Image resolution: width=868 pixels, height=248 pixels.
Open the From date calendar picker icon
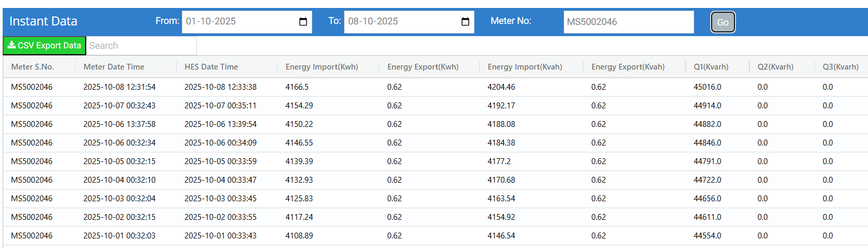pos(303,22)
